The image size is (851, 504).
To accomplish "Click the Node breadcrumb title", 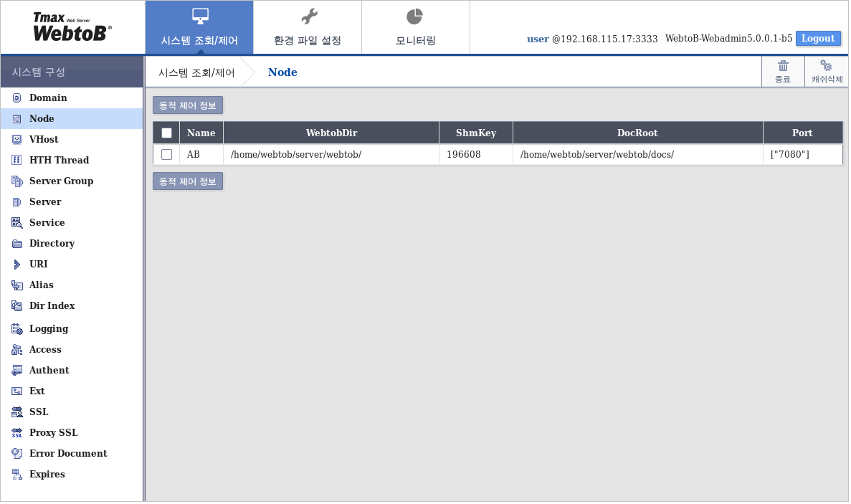I will coord(282,72).
